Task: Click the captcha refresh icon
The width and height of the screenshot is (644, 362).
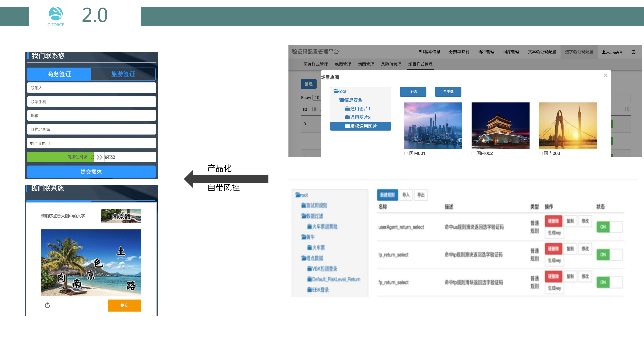Action: (48, 305)
